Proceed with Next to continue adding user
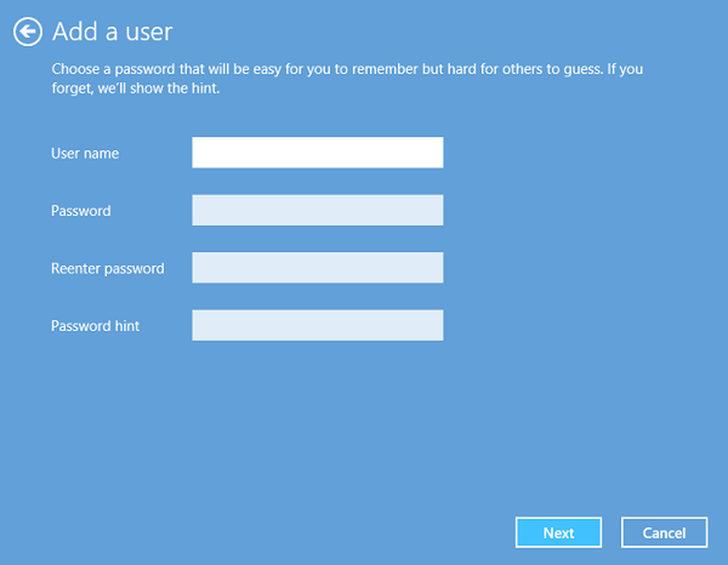This screenshot has width=728, height=565. 558,532
